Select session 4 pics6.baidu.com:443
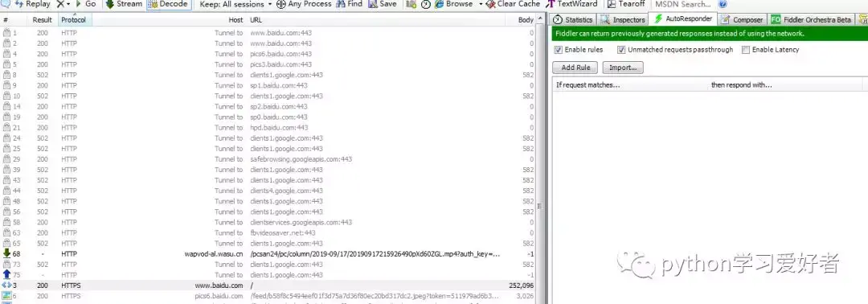This screenshot has height=304, width=868. [x=268, y=54]
